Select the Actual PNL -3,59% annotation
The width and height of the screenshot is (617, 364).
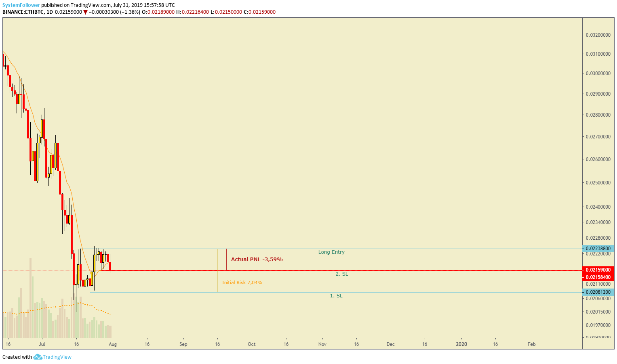(x=257, y=259)
